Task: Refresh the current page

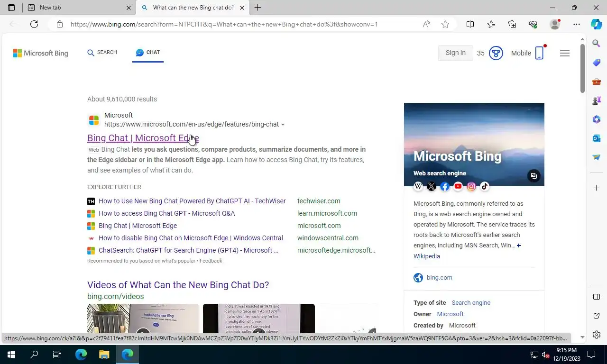Action: [34, 24]
